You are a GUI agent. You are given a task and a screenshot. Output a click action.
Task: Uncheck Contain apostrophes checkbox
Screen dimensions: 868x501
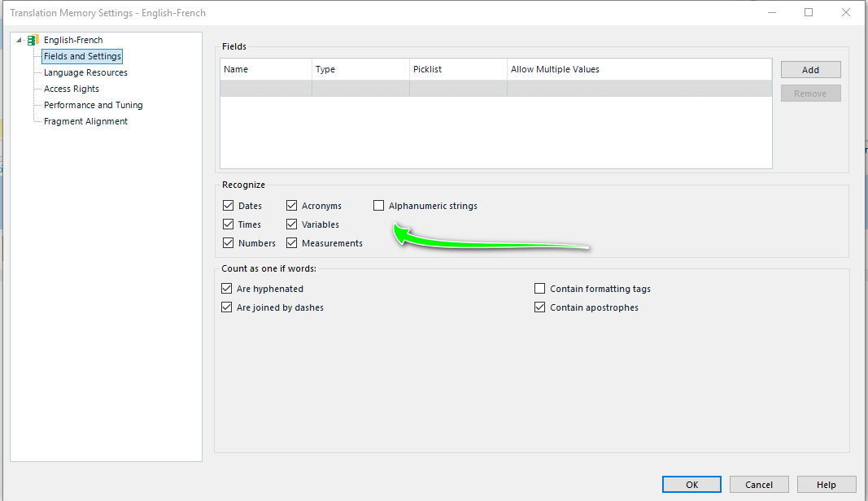click(x=539, y=307)
